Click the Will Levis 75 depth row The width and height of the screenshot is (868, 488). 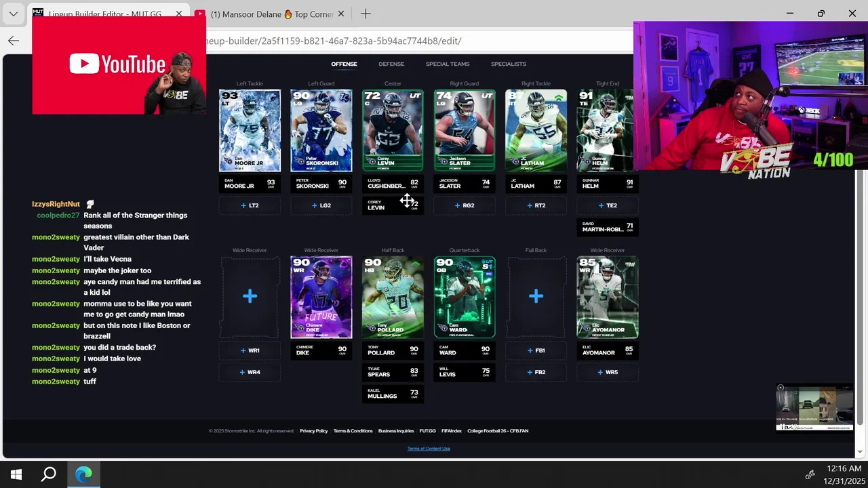click(x=465, y=372)
